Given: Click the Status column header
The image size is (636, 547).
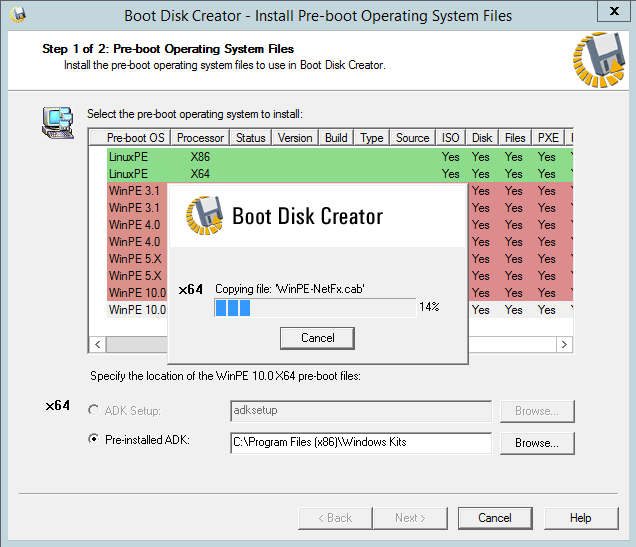Looking at the screenshot, I should point(251,138).
